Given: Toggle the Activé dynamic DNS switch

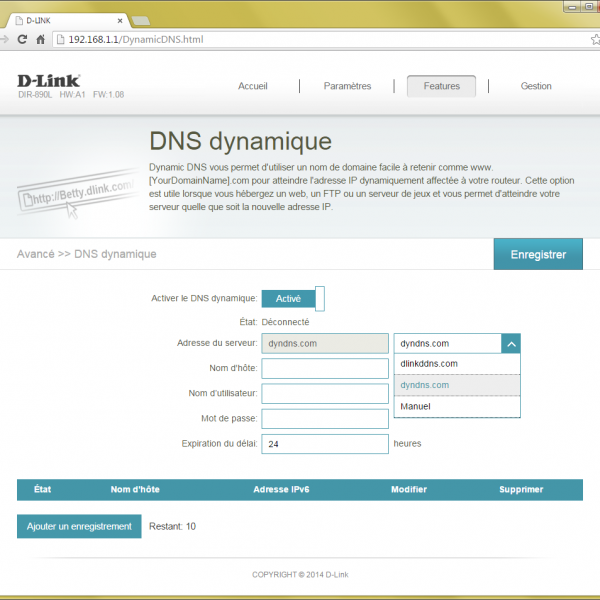Looking at the screenshot, I should click(292, 298).
